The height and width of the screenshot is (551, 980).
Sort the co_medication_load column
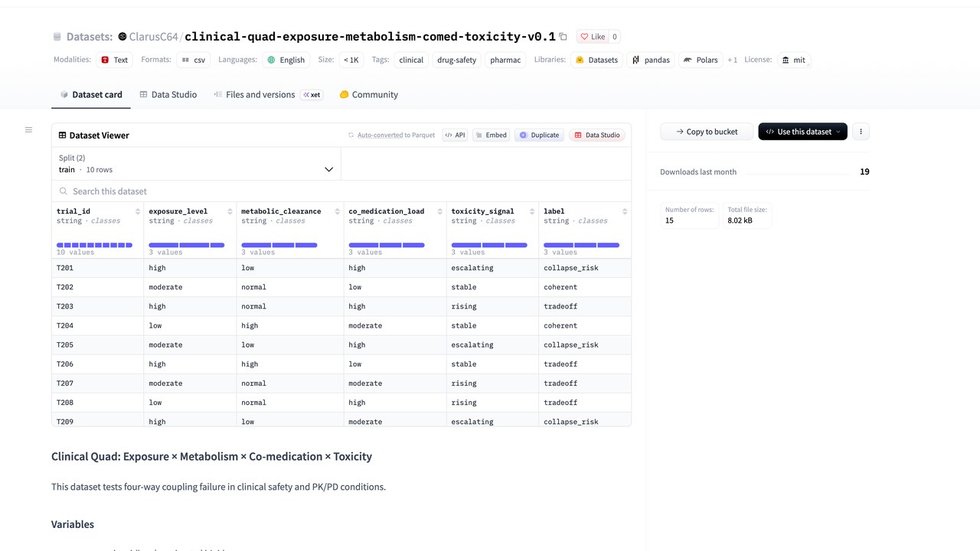click(x=440, y=211)
